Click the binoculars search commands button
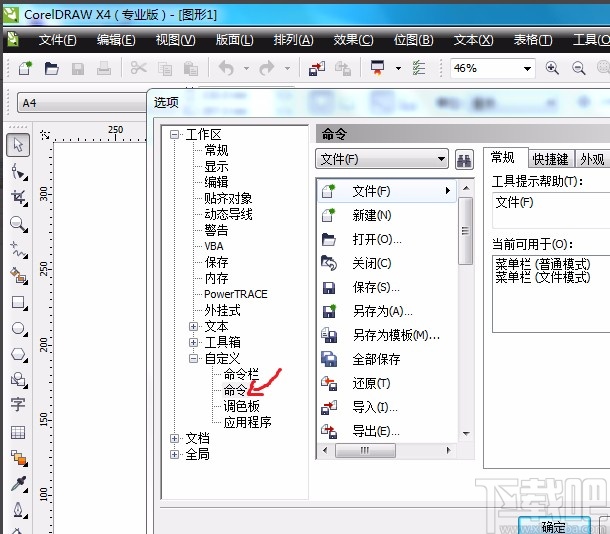The width and height of the screenshot is (610, 534). tap(464, 159)
